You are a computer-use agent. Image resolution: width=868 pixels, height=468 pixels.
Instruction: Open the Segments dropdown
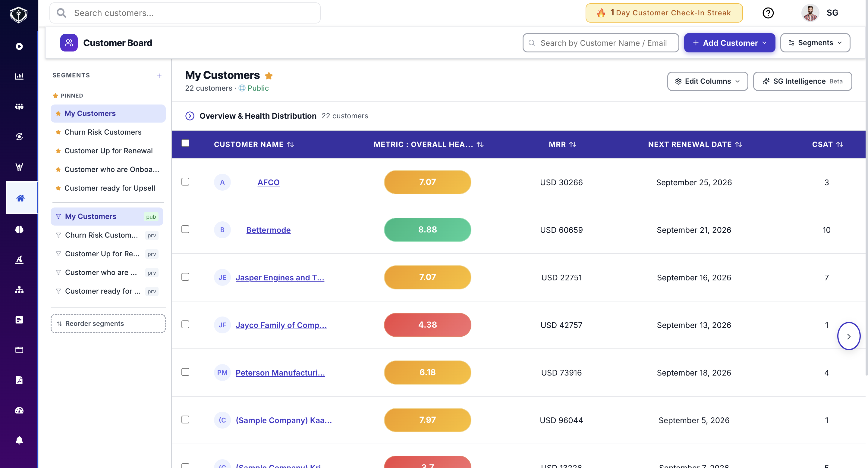(x=815, y=43)
